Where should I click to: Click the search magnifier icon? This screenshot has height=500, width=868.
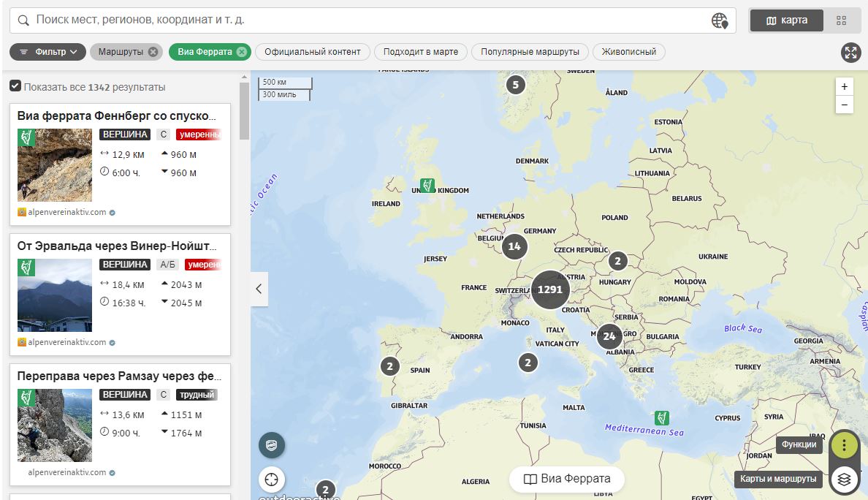pyautogui.click(x=23, y=20)
